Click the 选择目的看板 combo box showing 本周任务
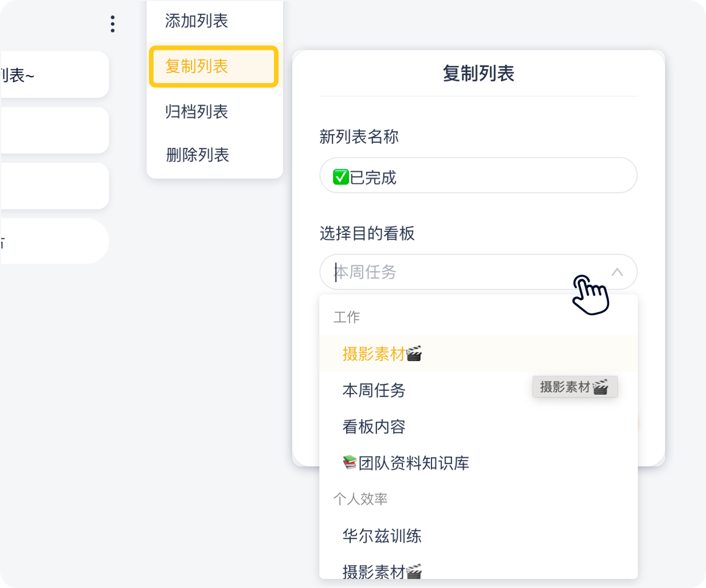706x588 pixels. point(458,272)
